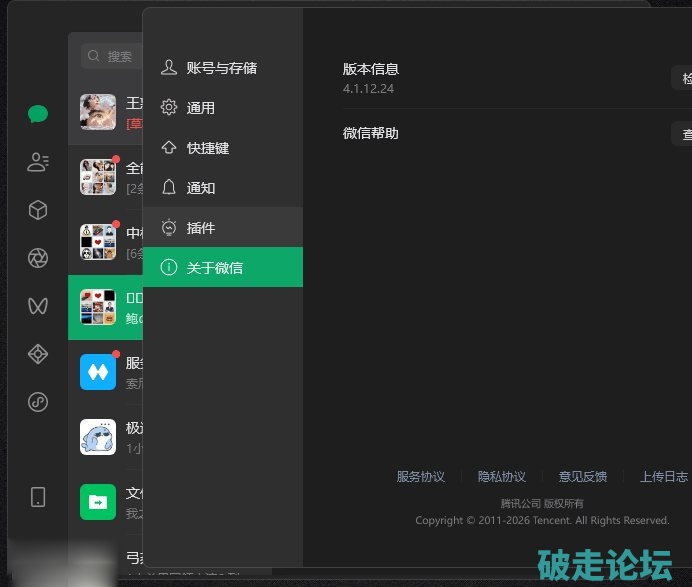Screen dimensions: 692x587
Task: Open the Favorites cube icon in sidebar
Action: click(x=38, y=210)
